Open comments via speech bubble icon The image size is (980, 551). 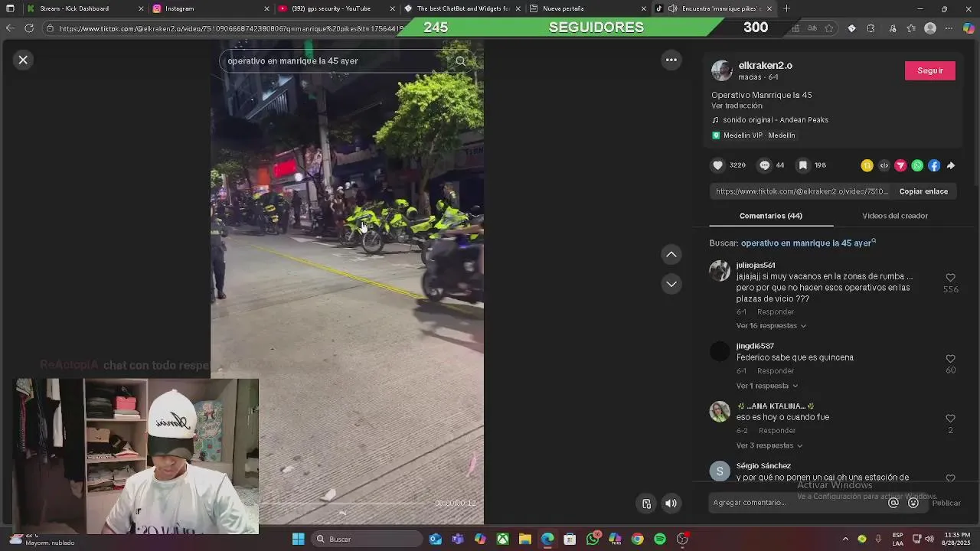click(x=764, y=165)
